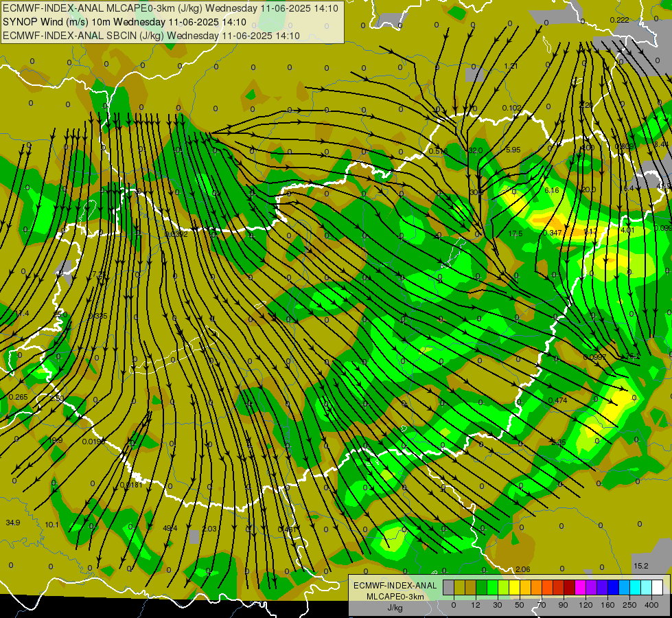Click the white legend swatch above 400

click(x=658, y=587)
